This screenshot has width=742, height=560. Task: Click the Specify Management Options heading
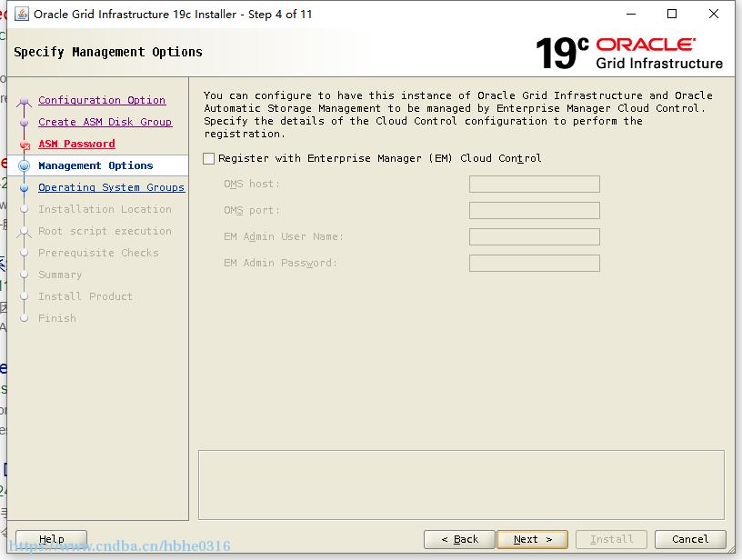coord(108,52)
